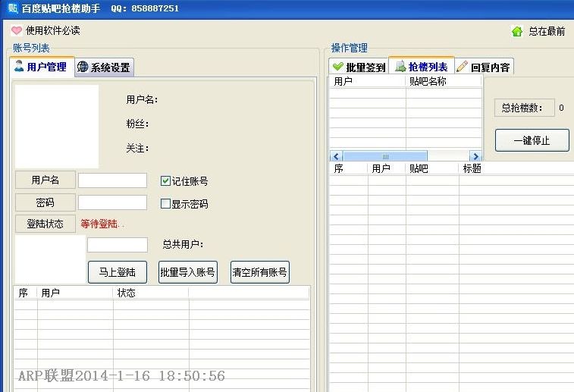Click the green checkmark icon on 批量签到
The height and width of the screenshot is (392, 574).
tap(338, 67)
